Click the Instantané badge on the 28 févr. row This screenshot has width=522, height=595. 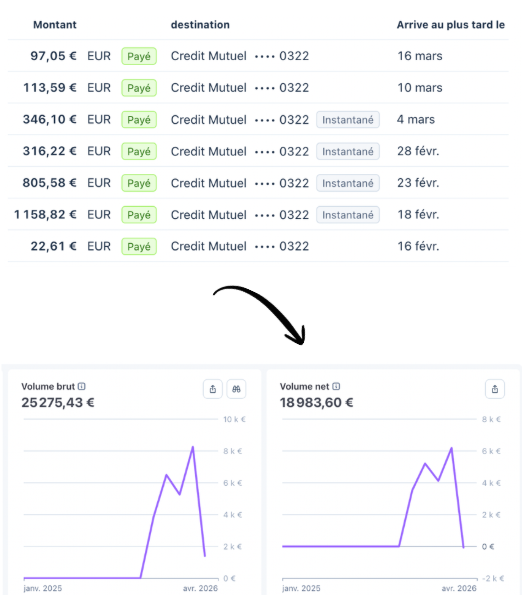(x=348, y=151)
